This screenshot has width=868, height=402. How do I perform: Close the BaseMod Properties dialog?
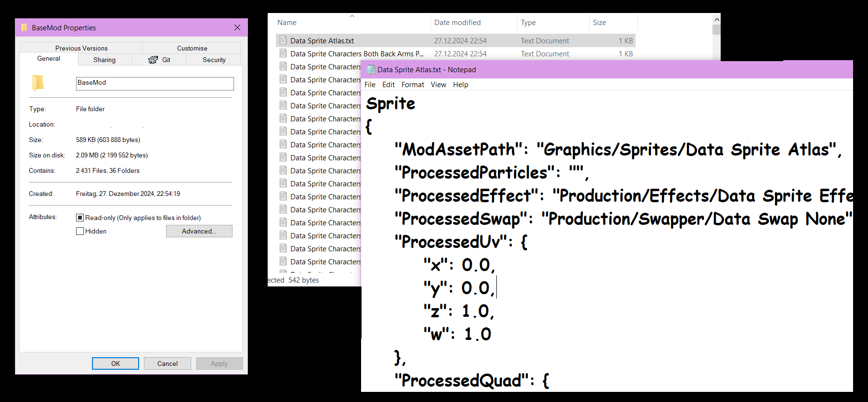click(237, 27)
